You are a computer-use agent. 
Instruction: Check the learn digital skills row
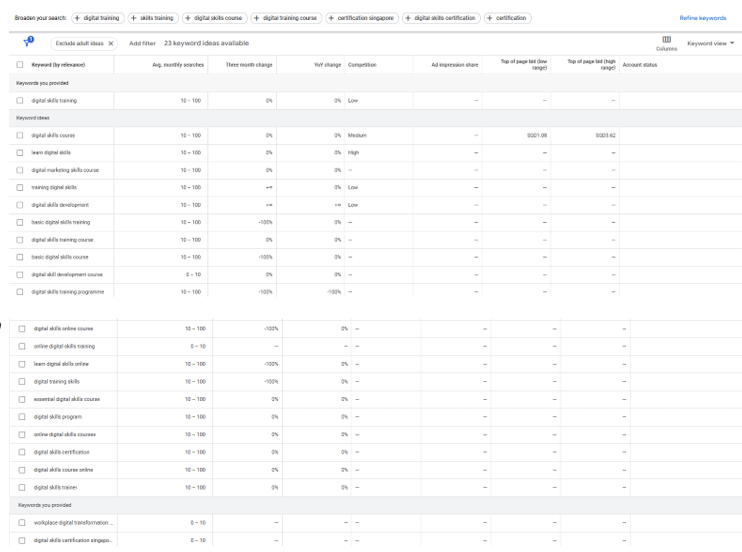(21, 152)
